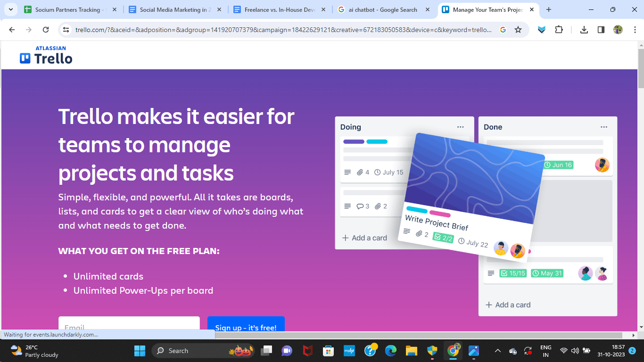Open File Explorer from taskbar

[x=412, y=351]
